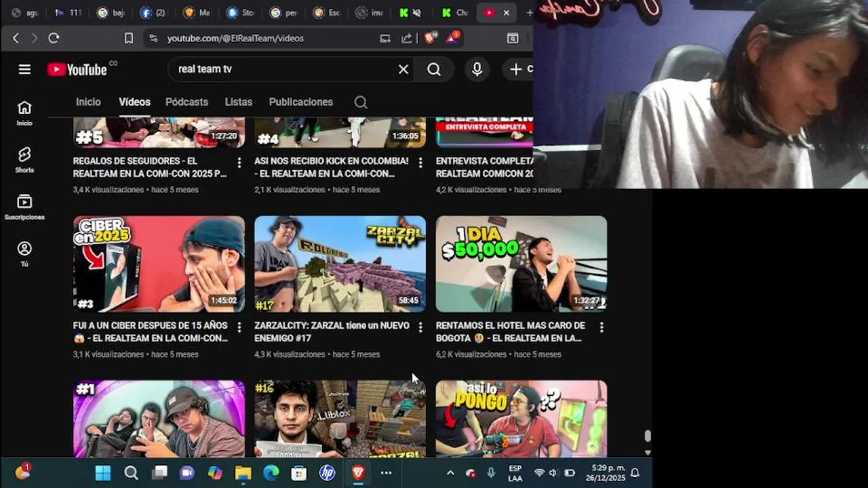This screenshot has height=488, width=868.
Task: Open title RENTAMOS EL HOTEL MAS CARO DE BOGOTA
Action: coord(510,331)
